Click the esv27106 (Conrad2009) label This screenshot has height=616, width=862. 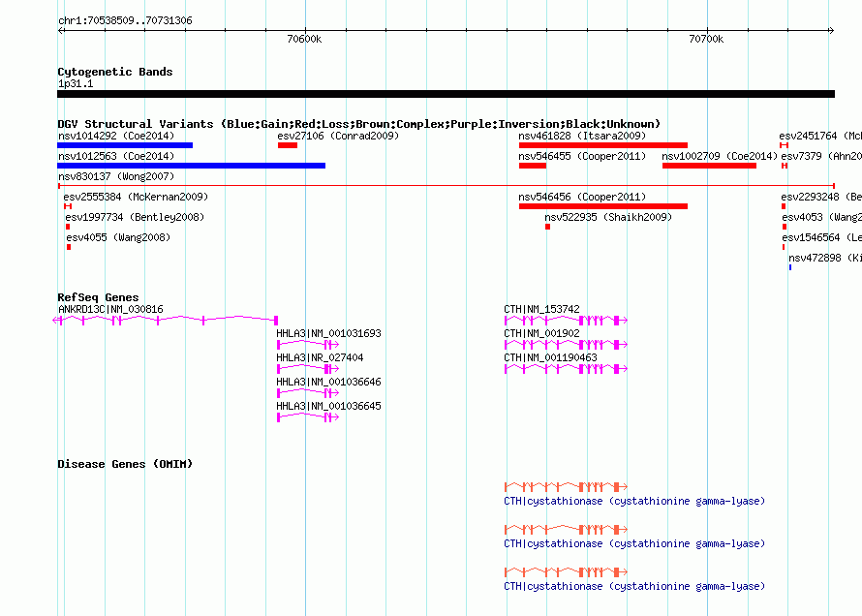pos(338,136)
